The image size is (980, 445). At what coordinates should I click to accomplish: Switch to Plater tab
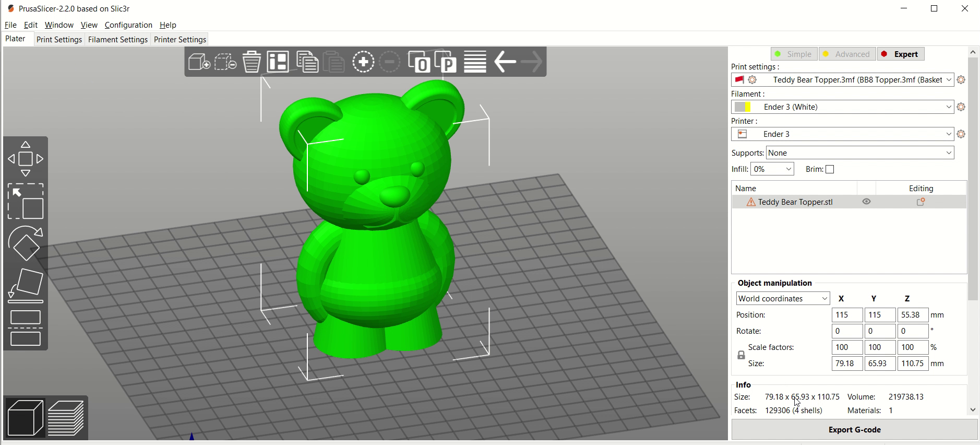[16, 39]
